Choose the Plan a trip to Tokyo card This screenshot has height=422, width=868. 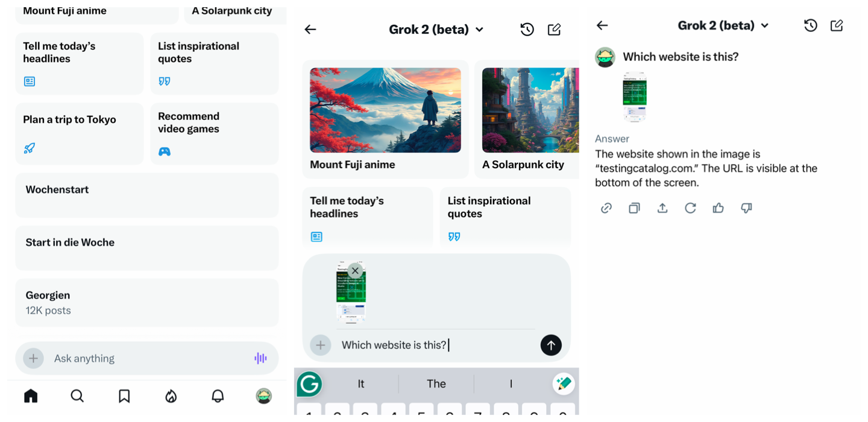tap(80, 133)
